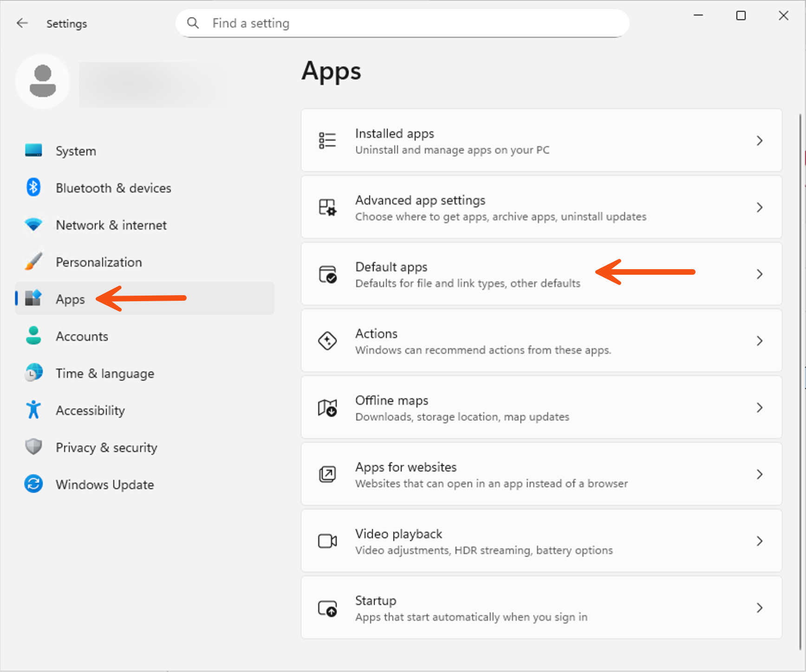Expand Installed apps chevron

point(760,141)
